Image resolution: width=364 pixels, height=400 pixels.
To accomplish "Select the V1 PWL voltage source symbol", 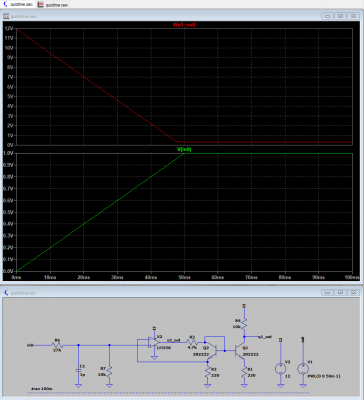I will 303,369.
